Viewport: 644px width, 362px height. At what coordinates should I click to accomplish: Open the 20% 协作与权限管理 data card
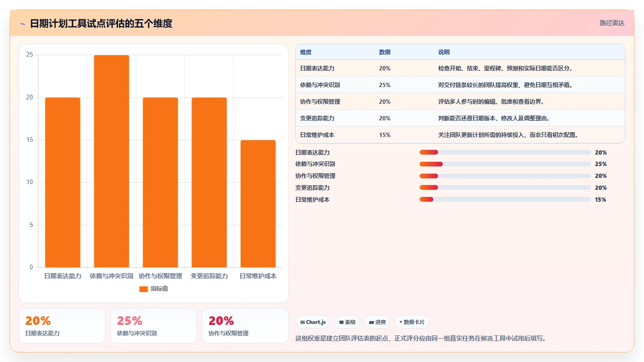pos(245,326)
